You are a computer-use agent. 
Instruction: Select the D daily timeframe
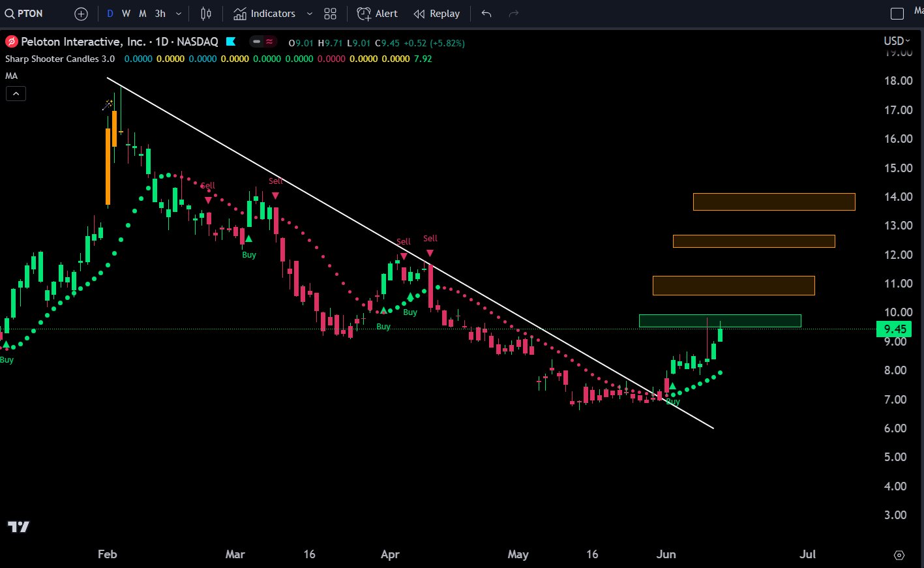click(110, 14)
